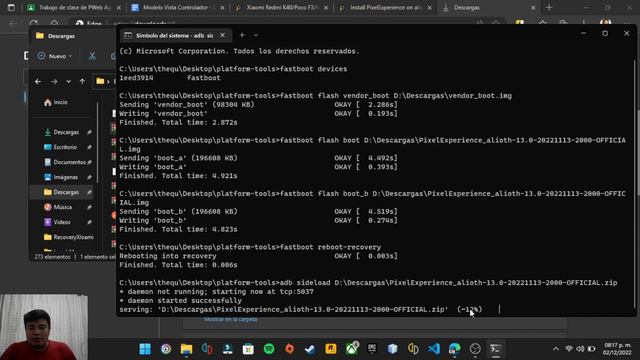Open Microsoft Store from taskbar
The height and width of the screenshot is (360, 640).
point(248,349)
